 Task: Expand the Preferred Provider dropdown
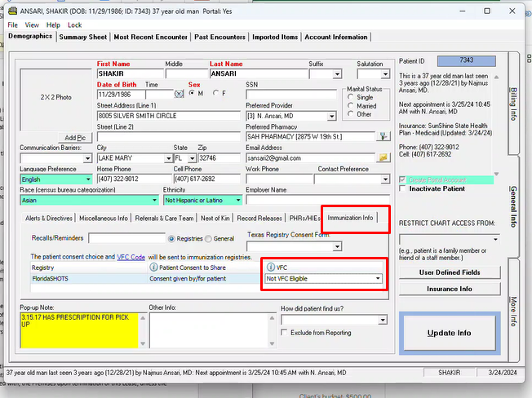click(x=333, y=116)
